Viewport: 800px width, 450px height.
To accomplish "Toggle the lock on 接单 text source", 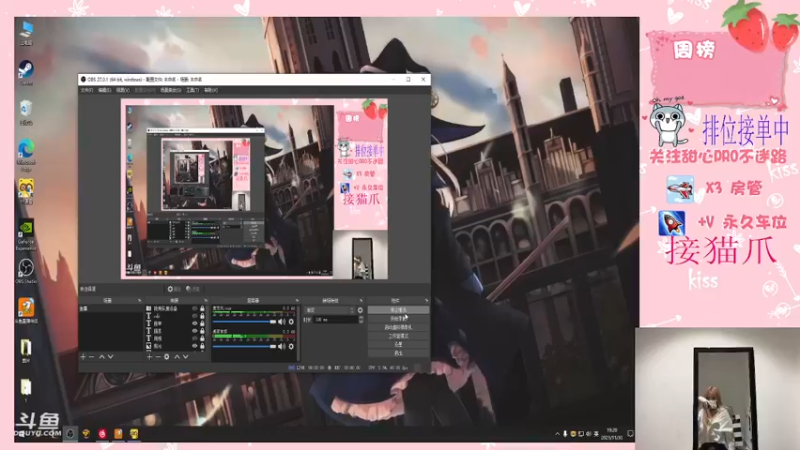I will click(202, 323).
